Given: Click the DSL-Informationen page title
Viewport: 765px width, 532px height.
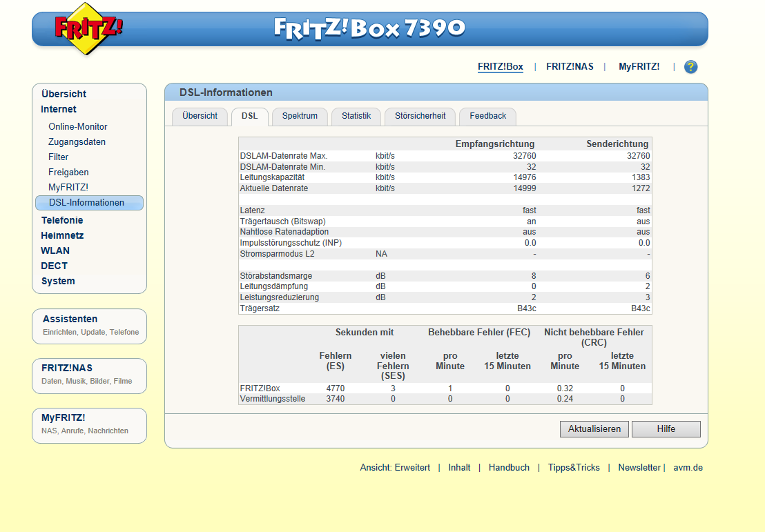Looking at the screenshot, I should 226,92.
